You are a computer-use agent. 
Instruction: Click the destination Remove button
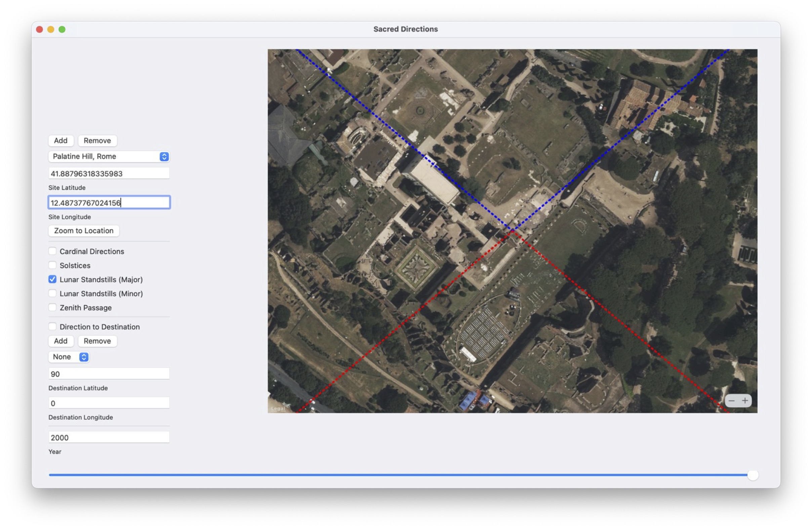(97, 341)
